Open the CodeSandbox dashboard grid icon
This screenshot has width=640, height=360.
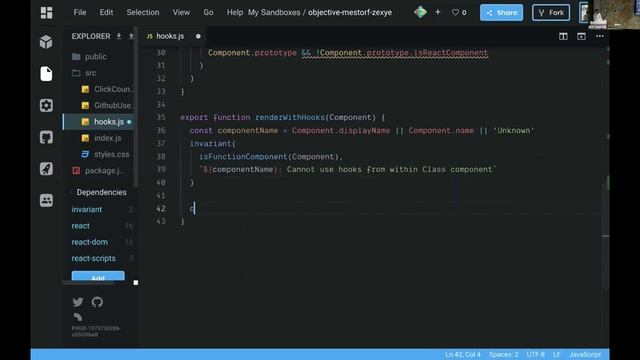tap(47, 12)
